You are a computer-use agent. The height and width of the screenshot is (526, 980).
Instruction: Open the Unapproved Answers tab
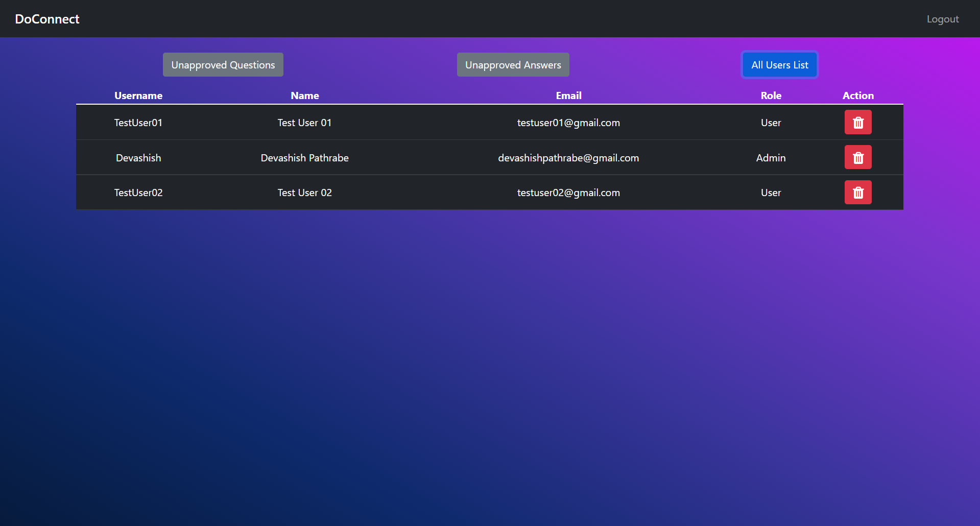pyautogui.click(x=513, y=65)
